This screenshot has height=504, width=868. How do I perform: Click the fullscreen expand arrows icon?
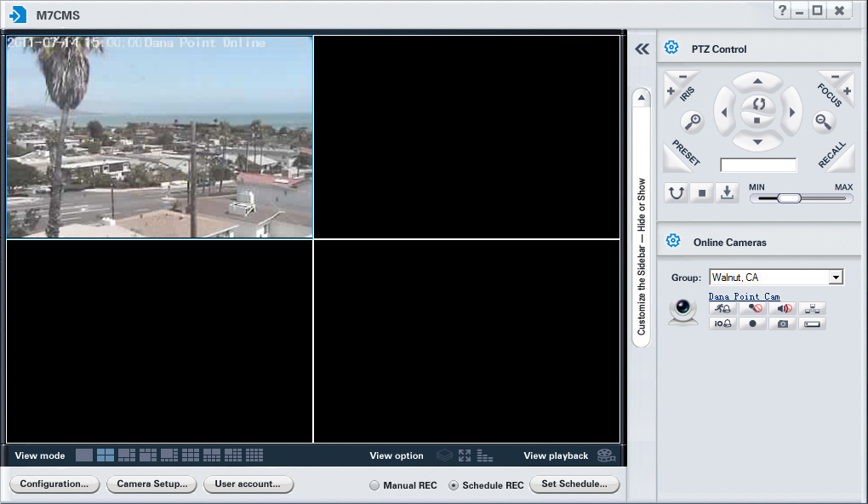[x=465, y=455]
